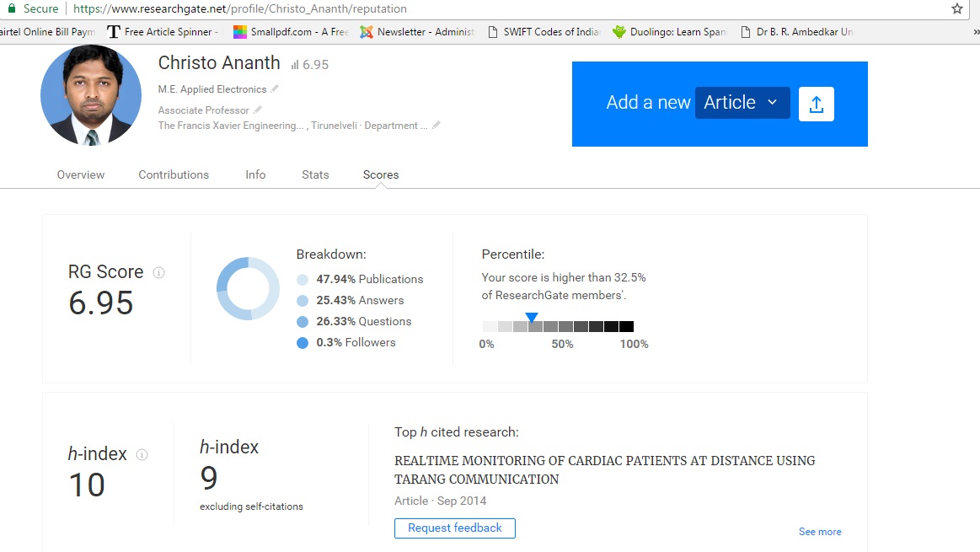Open the Article type dropdown

pos(742,103)
